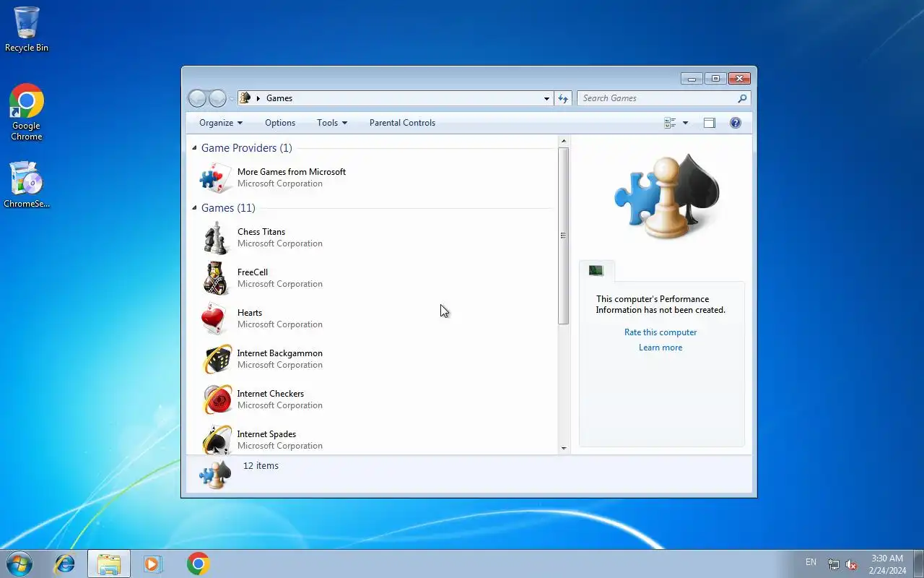Viewport: 924px width, 578px height.
Task: Click the large games preview image
Action: click(667, 197)
